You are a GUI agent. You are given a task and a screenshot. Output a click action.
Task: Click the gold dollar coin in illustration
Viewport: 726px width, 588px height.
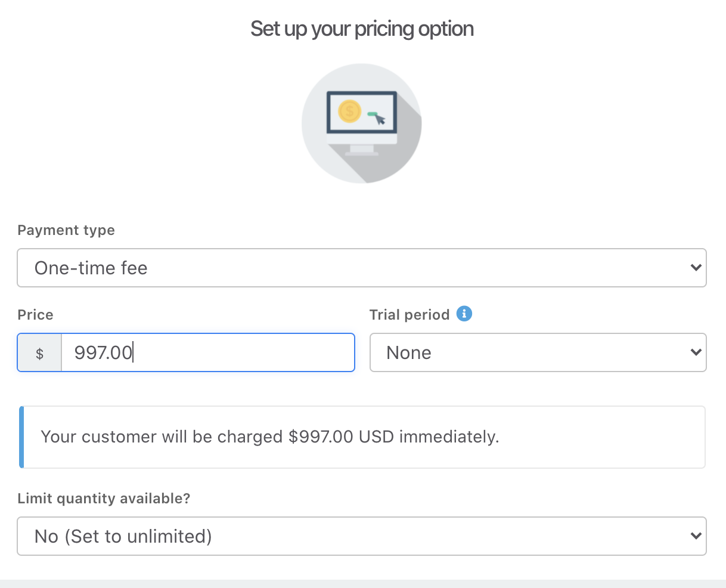tap(349, 111)
